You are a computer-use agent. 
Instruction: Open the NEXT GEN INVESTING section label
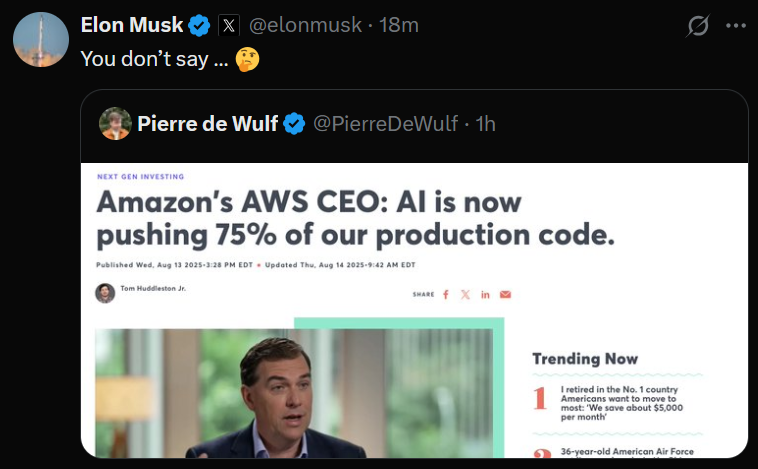[x=140, y=177]
